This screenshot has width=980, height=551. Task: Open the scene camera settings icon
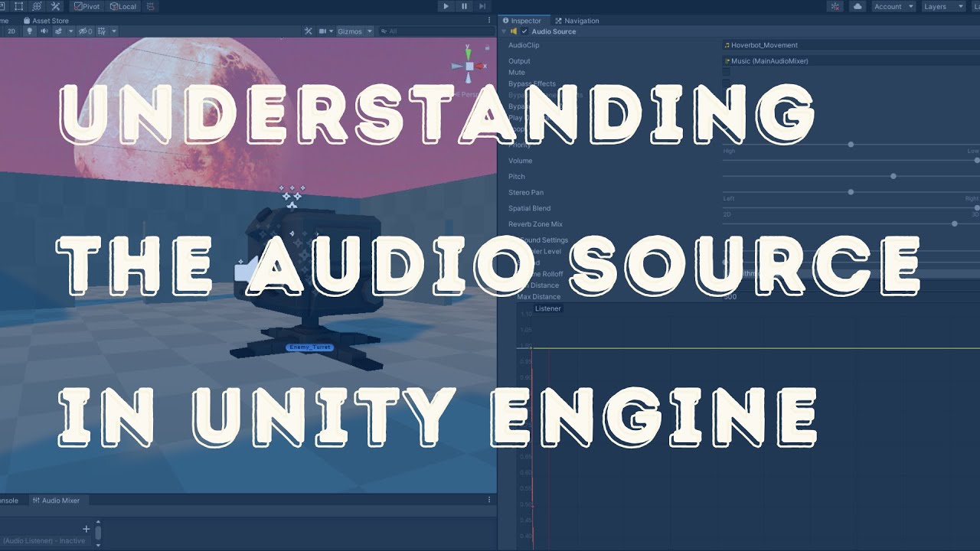(322, 31)
